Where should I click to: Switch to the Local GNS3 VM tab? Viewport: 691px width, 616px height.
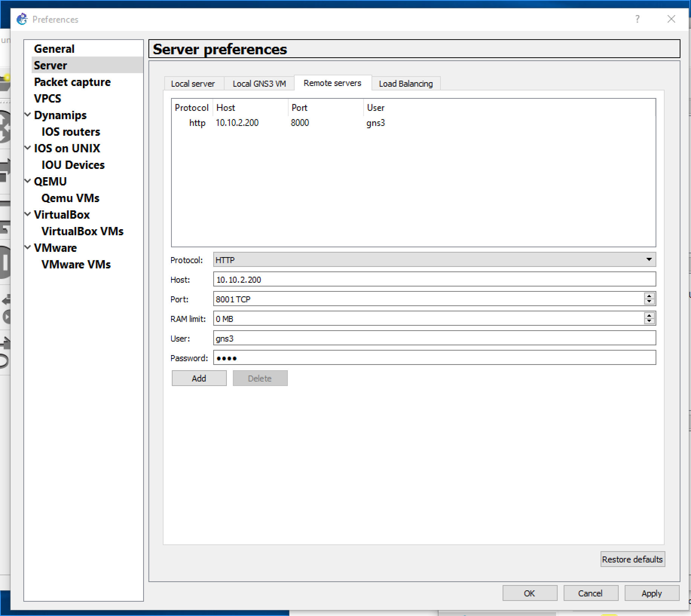click(x=258, y=83)
